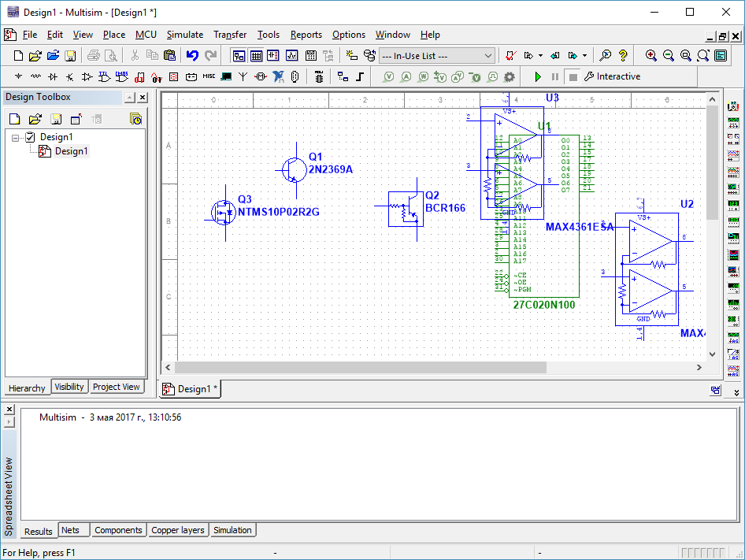Toggle the Design1 checkbox in hierarchy tree

tap(30, 137)
